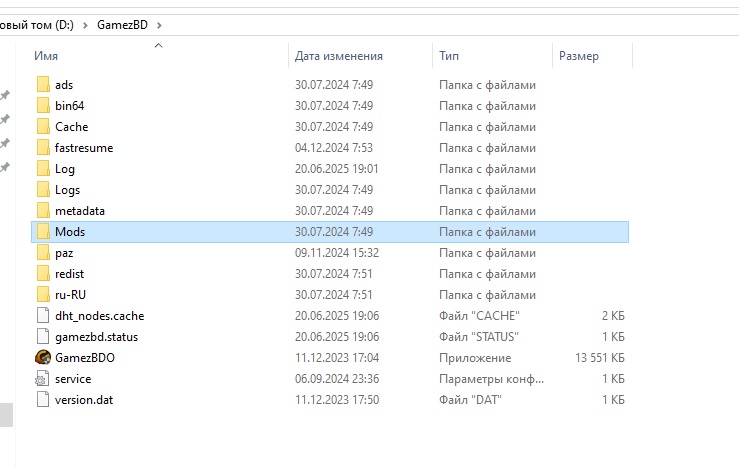The height and width of the screenshot is (467, 739).
Task: Click the sort arrow above Имя column
Action: (158, 44)
